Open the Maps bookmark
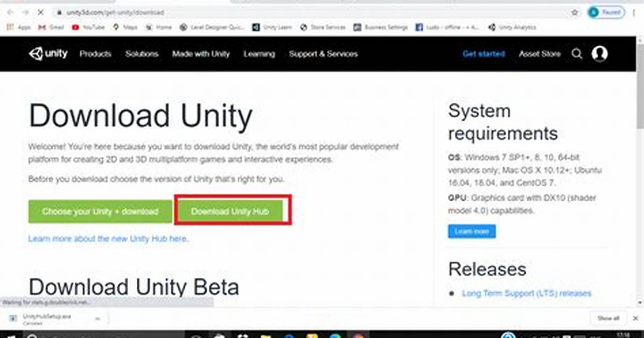644x338 pixels. [x=125, y=27]
